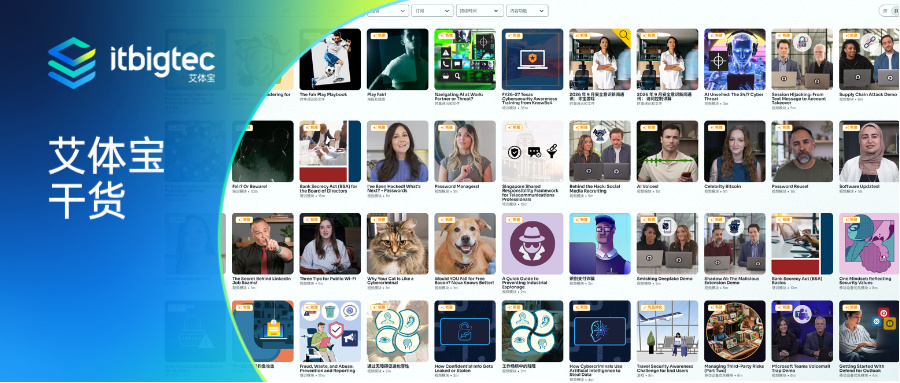Open the Software Updates! video thumbnail
The image size is (900, 383).
coord(869,151)
